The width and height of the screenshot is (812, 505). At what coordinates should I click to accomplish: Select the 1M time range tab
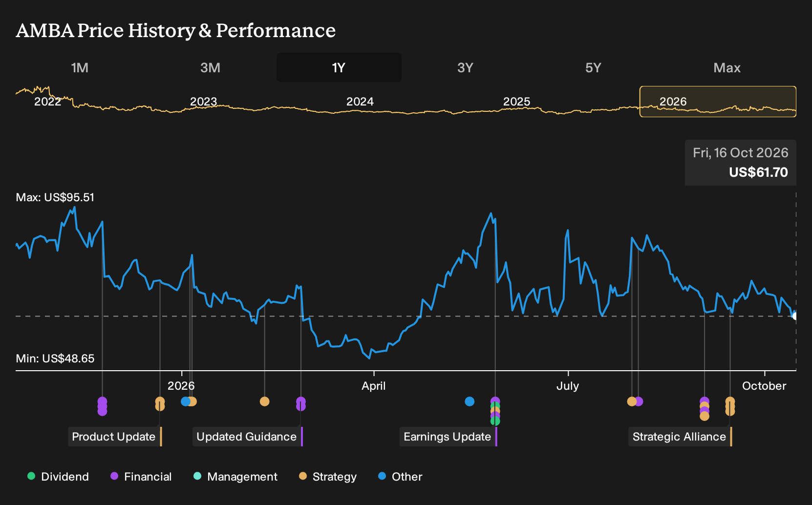tap(80, 67)
